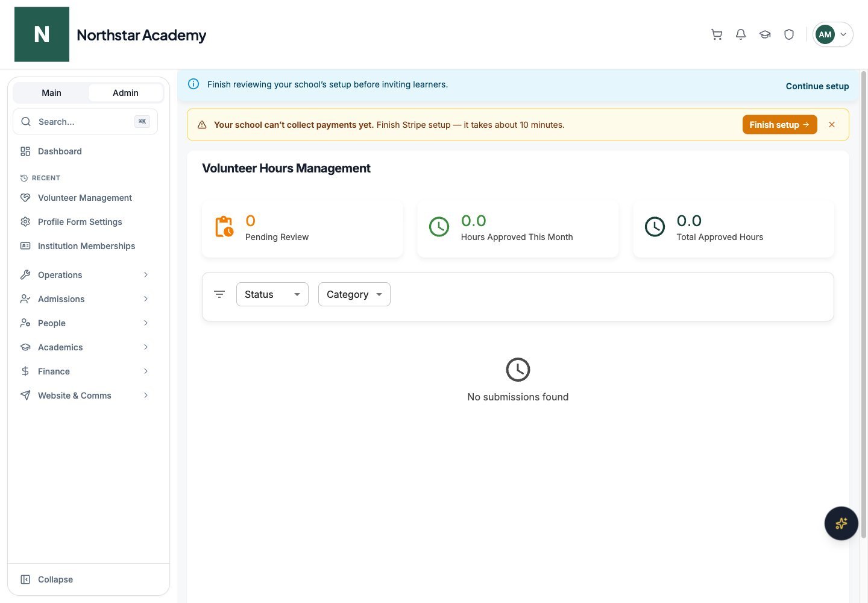Switch to the Main tab
868x603 pixels.
pyautogui.click(x=51, y=93)
